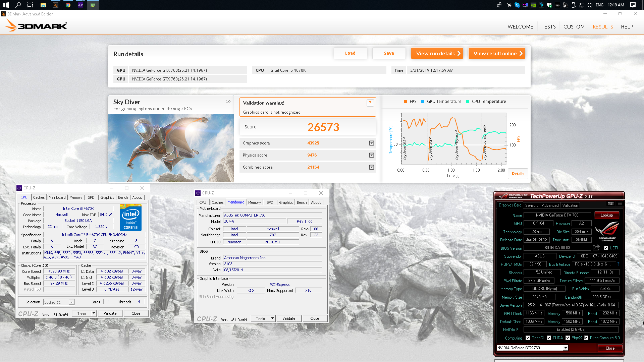The height and width of the screenshot is (362, 644).
Task: Toggle the PhysX checkbox
Action: pos(568,338)
